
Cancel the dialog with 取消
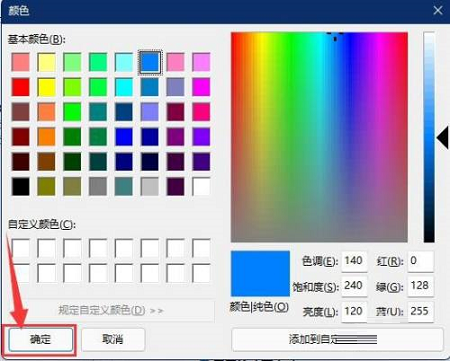tap(113, 339)
